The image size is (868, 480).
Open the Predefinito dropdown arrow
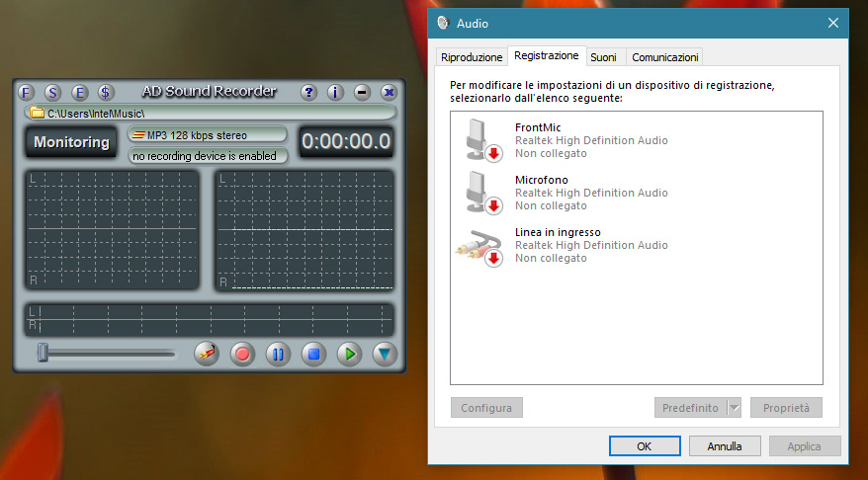pos(734,408)
